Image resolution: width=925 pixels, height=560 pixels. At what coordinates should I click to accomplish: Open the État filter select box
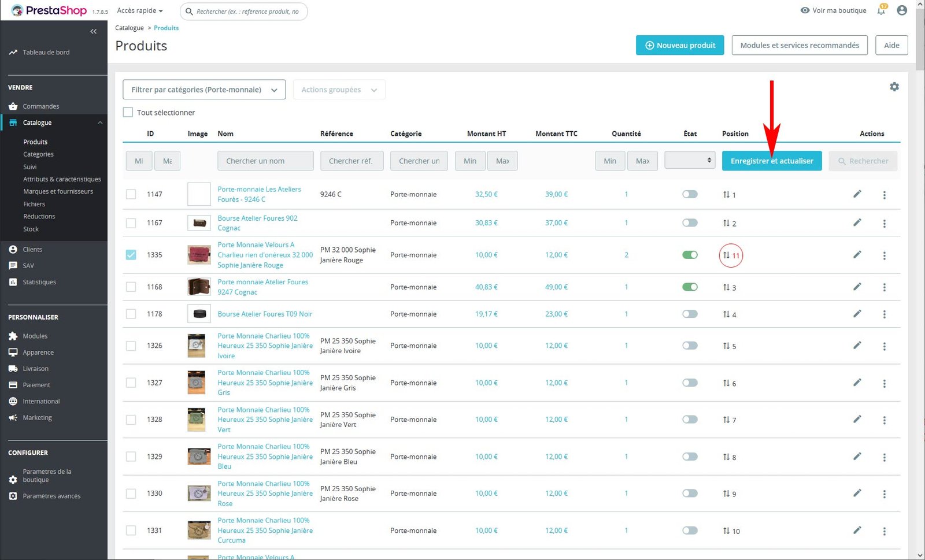click(690, 161)
